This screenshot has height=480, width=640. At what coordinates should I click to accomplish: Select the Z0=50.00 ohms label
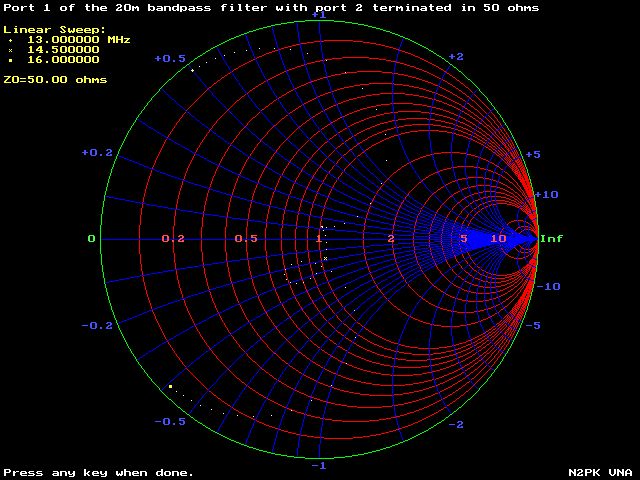tap(55, 79)
